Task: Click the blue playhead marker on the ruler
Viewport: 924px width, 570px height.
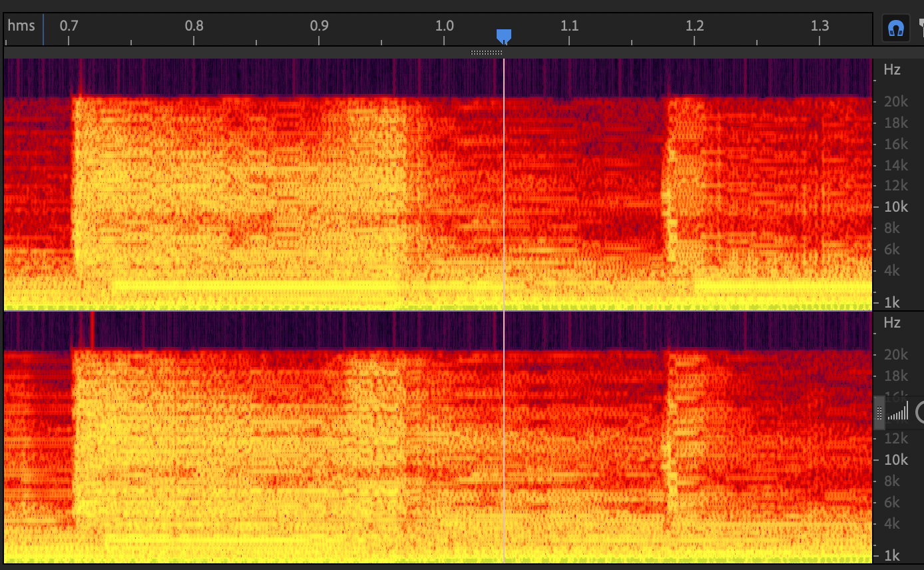Action: [x=504, y=35]
